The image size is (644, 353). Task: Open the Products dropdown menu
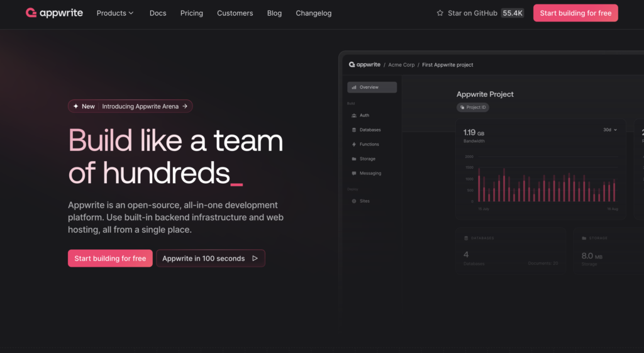tap(115, 13)
